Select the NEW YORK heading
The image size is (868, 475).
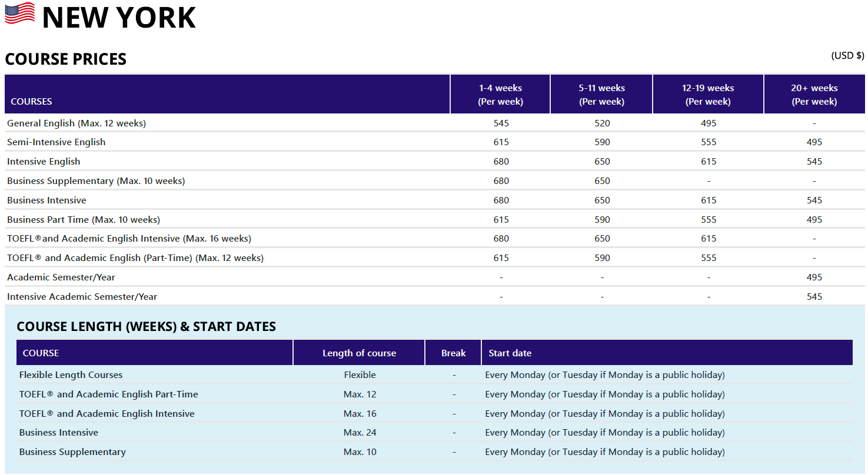[119, 17]
